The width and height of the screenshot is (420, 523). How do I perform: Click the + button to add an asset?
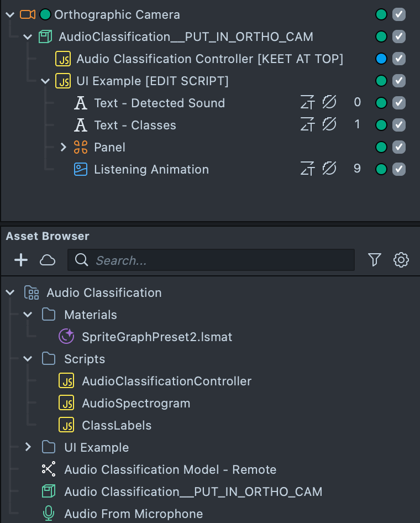[x=21, y=260]
